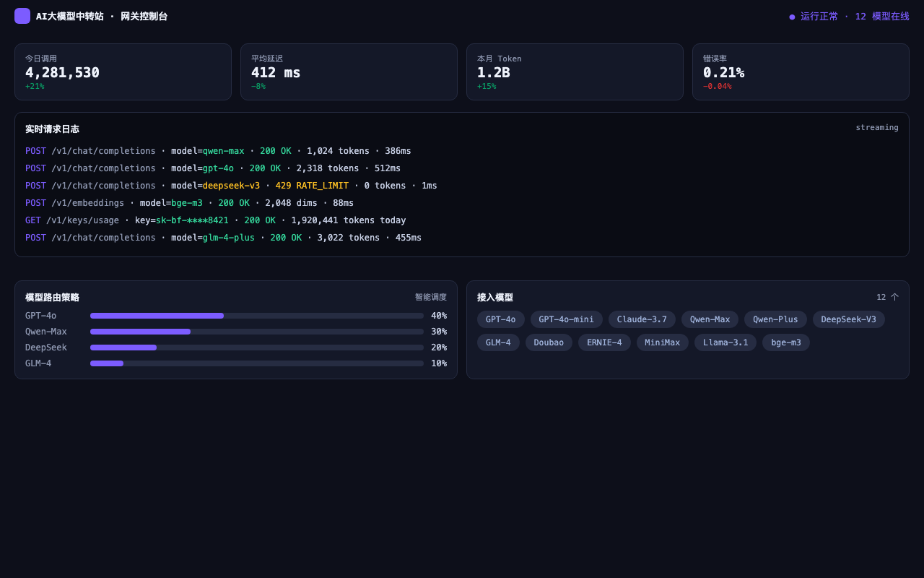Click the 12 个 model count
Screen dimensions: 924x578
(887, 297)
